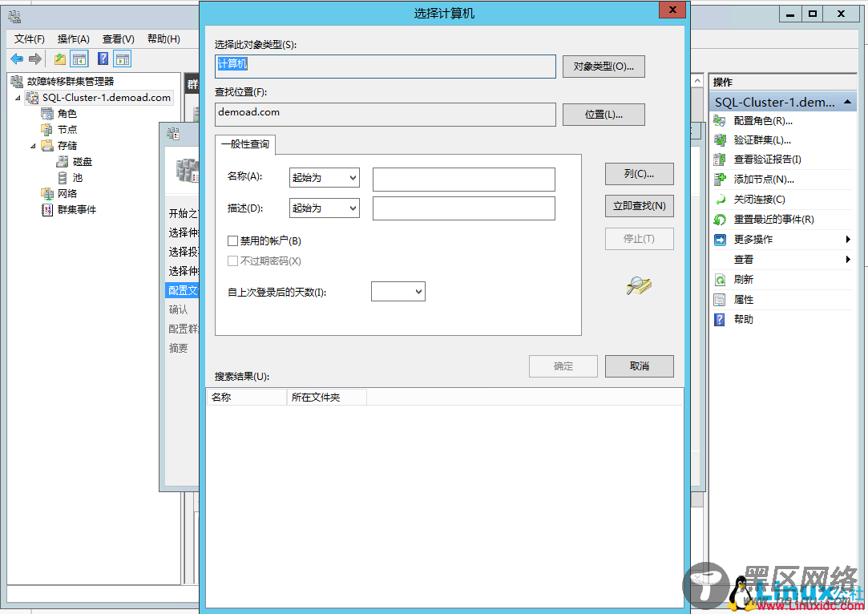The width and height of the screenshot is (868, 614).
Task: Click the 验证群集(L)... action icon
Action: pyautogui.click(x=720, y=140)
